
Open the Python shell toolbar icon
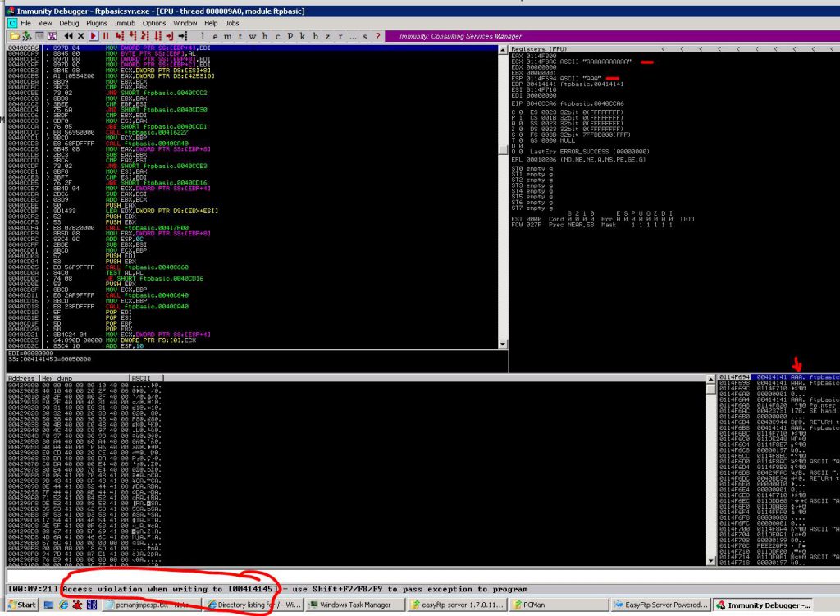[x=26, y=36]
